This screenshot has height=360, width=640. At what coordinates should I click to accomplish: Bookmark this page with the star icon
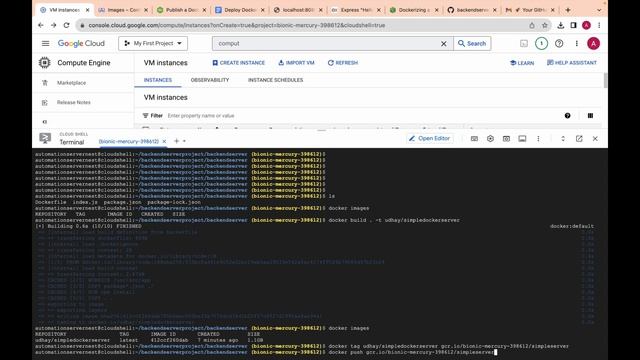pos(544,25)
